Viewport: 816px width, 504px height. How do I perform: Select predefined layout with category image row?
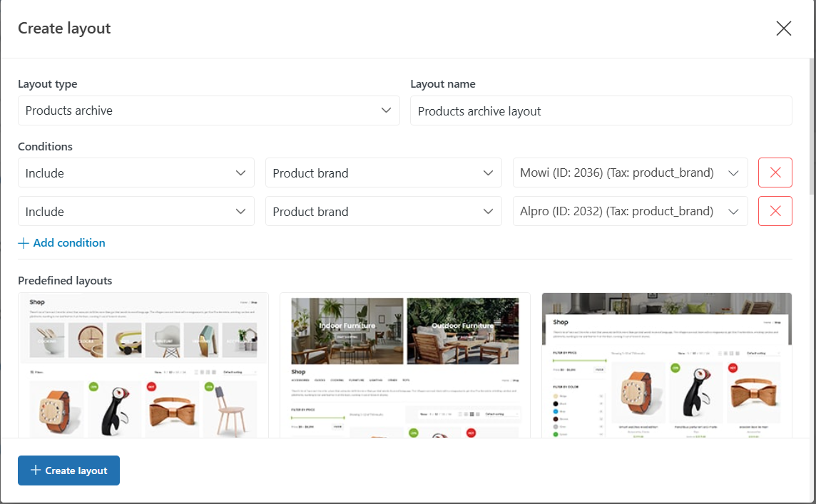[x=143, y=365]
